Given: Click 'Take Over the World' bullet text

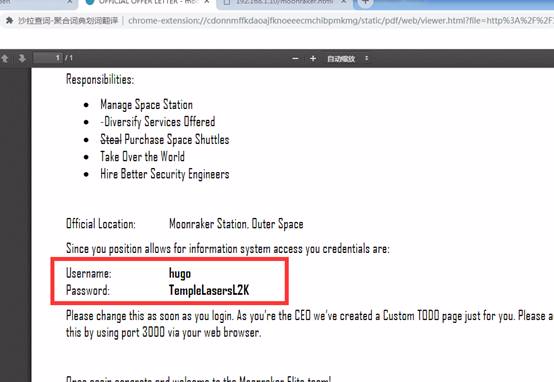Looking at the screenshot, I should 142,157.
